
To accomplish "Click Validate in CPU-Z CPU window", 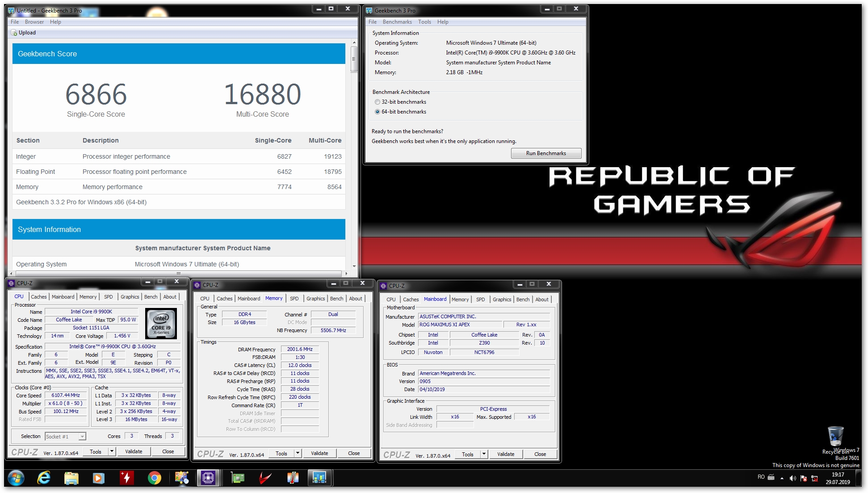I will [x=134, y=451].
